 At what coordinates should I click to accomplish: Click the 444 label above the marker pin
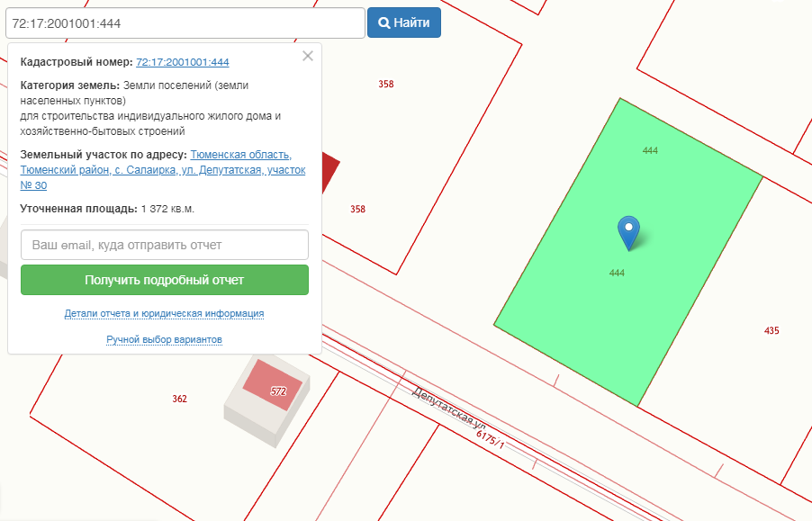tap(650, 151)
